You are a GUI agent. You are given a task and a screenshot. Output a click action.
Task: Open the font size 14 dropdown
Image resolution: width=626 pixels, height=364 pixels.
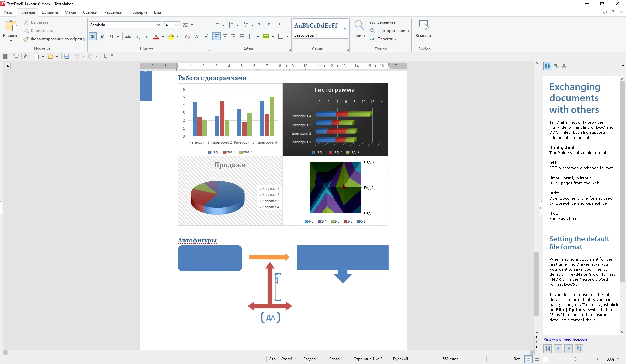point(177,25)
